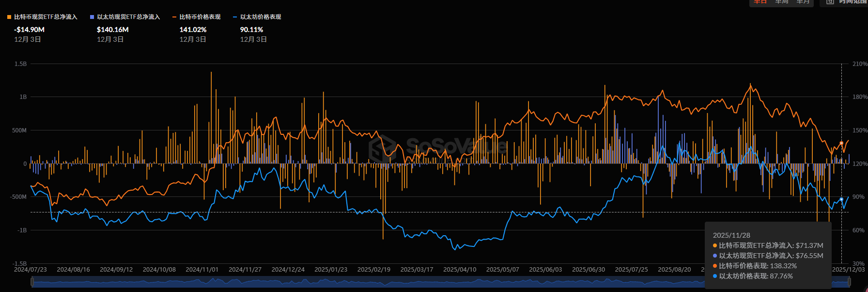The height and width of the screenshot is (292, 868).
Task: Choose the 单月 monthly view tab
Action: (x=803, y=2)
